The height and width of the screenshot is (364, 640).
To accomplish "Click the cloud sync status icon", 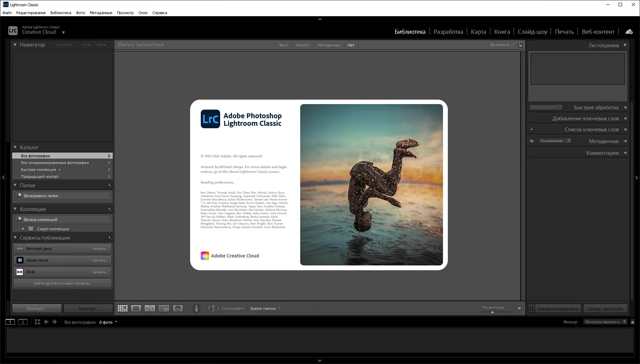I will click(x=629, y=32).
